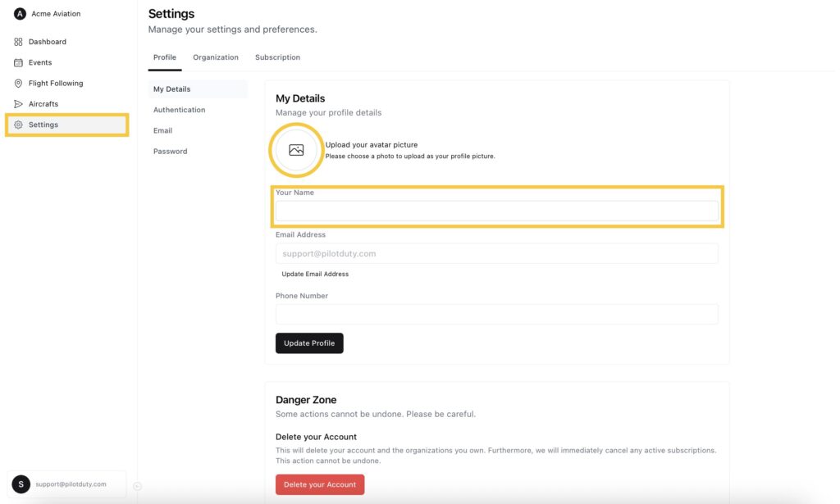Click the Update Profile button

[x=309, y=343]
